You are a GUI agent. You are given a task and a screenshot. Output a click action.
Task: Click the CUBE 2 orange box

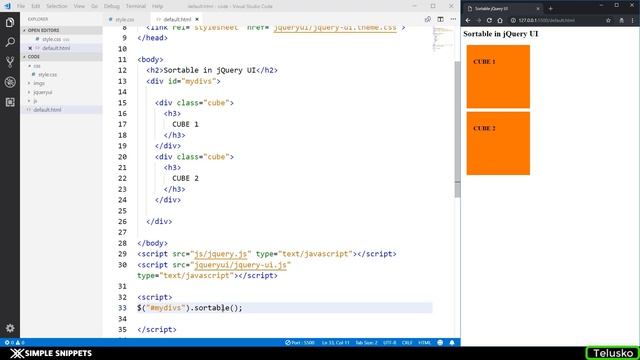[498, 143]
